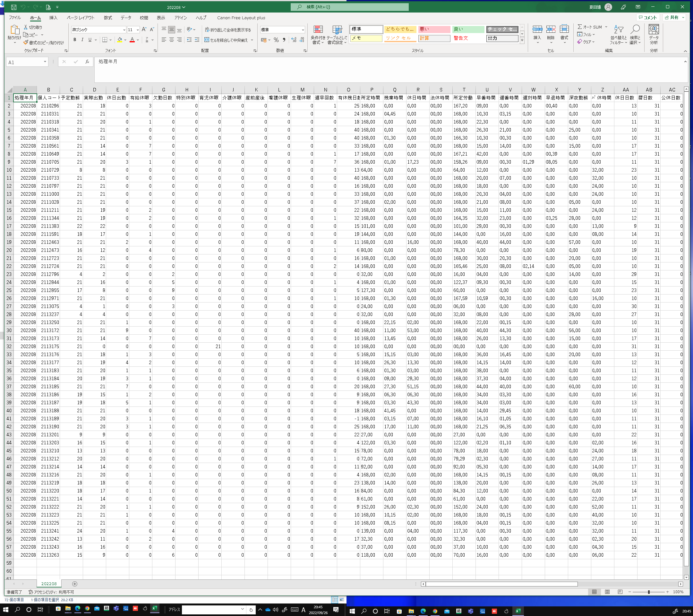The width and height of the screenshot is (693, 616).
Task: Click the search box in title bar
Action: 349,7
